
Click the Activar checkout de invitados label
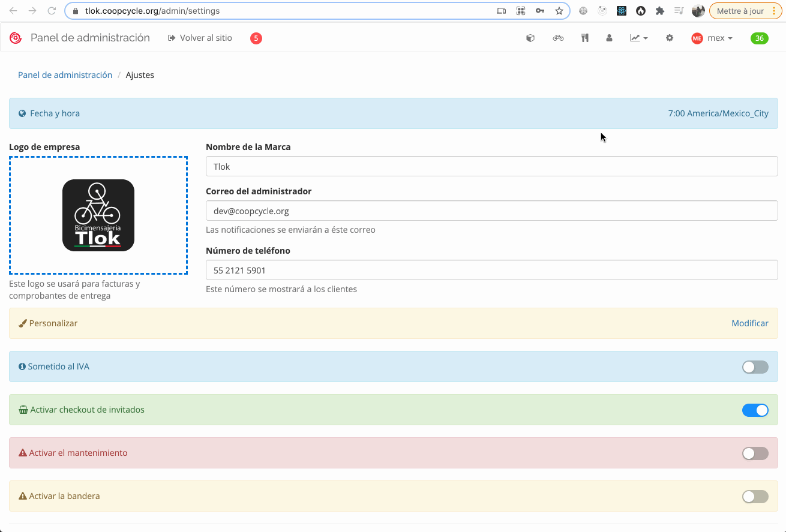[x=87, y=410]
